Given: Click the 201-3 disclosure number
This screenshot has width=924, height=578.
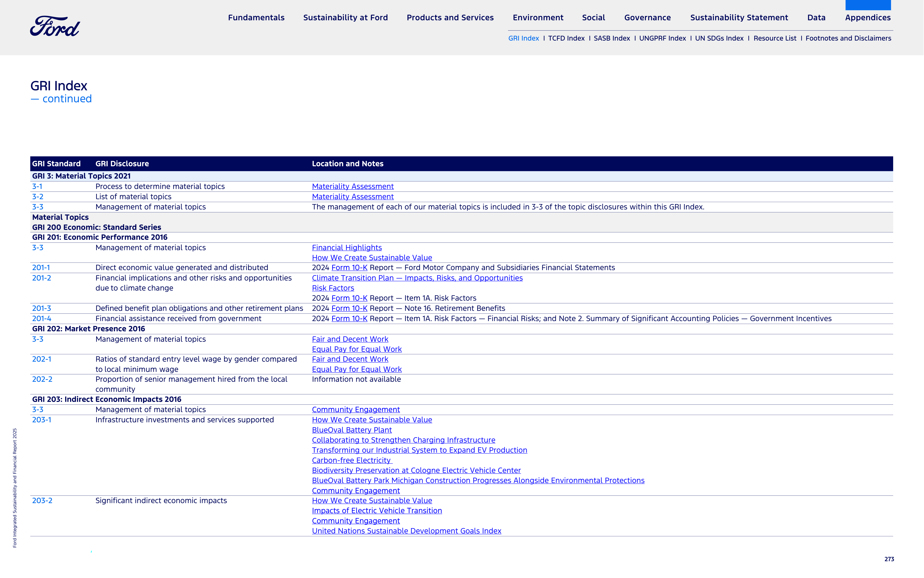Looking at the screenshot, I should pos(41,308).
